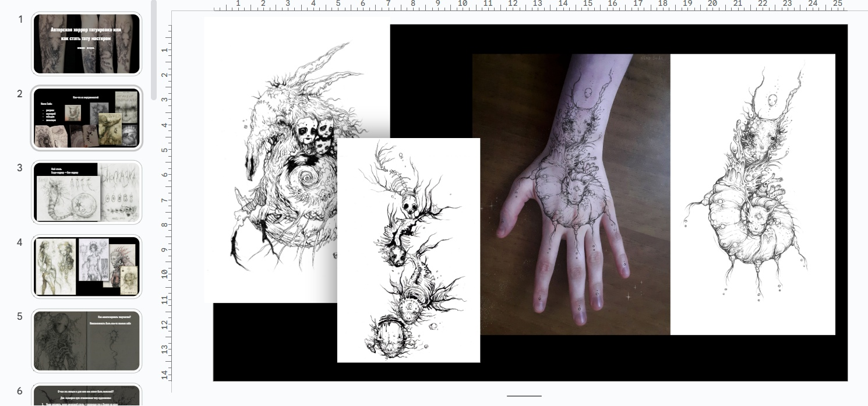Select slide 2 thumbnail in filmstrip
Image resolution: width=868 pixels, height=406 pixels.
[x=86, y=118]
